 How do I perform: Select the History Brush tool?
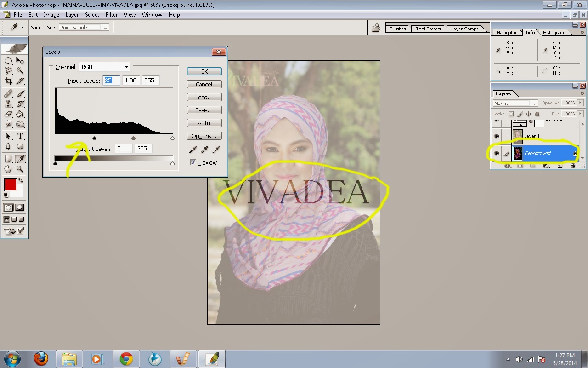(20, 103)
